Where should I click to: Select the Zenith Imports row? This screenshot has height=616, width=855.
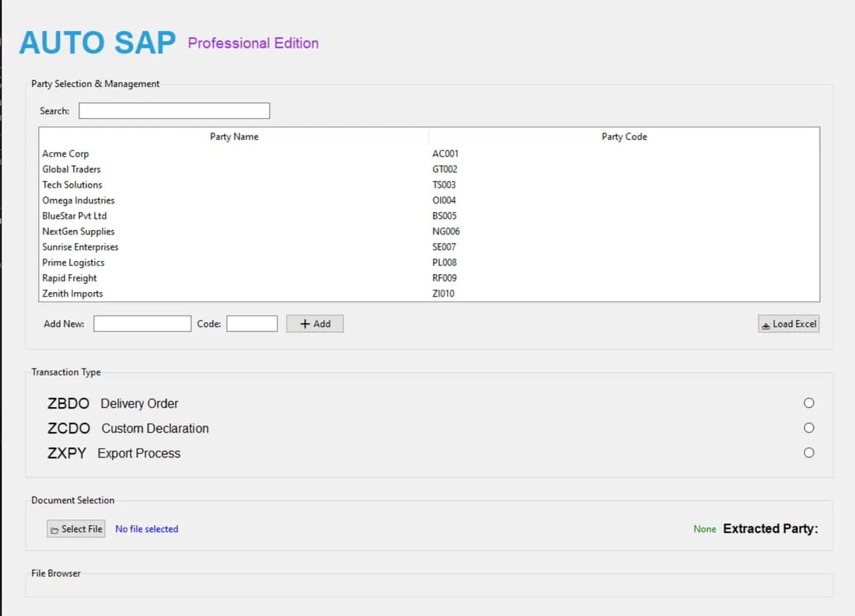click(429, 294)
